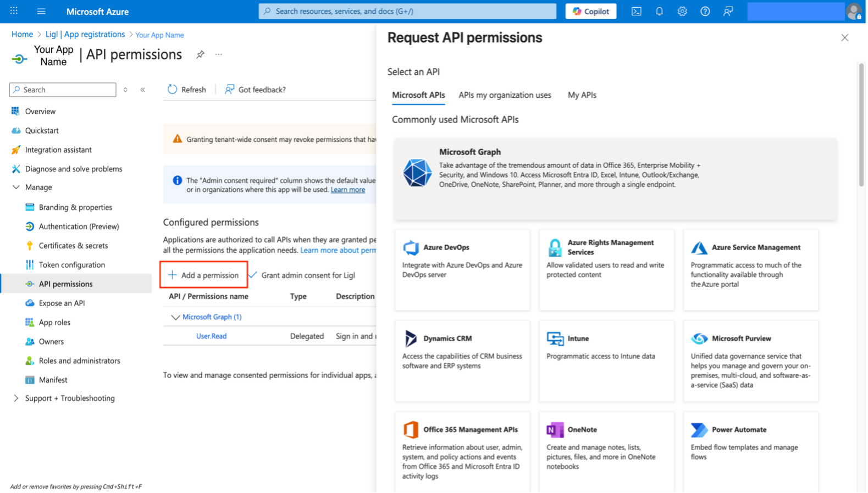
Task: Switch to Microsoft APIs tab
Action: 418,95
